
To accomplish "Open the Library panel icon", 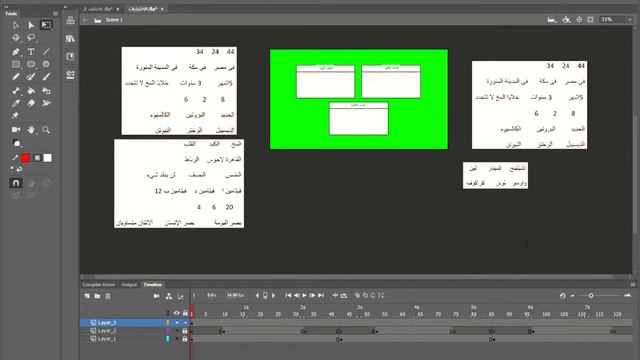I will 71,39.
